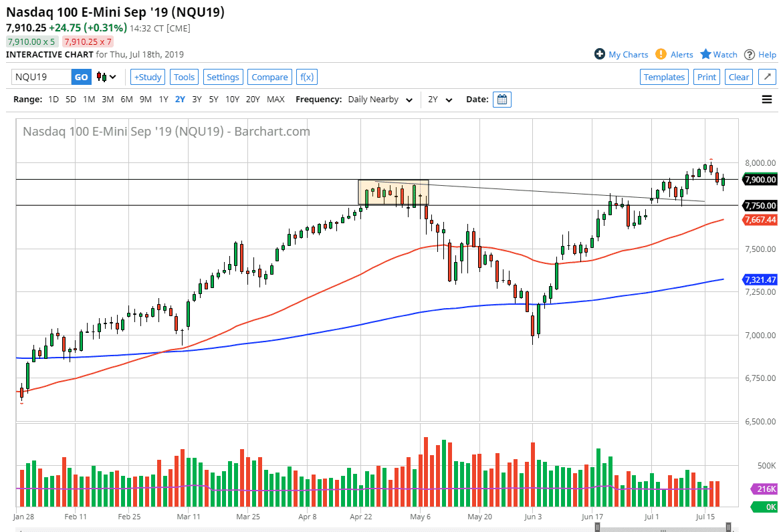Select the 20Y range
The image size is (781, 532).
pyautogui.click(x=253, y=100)
